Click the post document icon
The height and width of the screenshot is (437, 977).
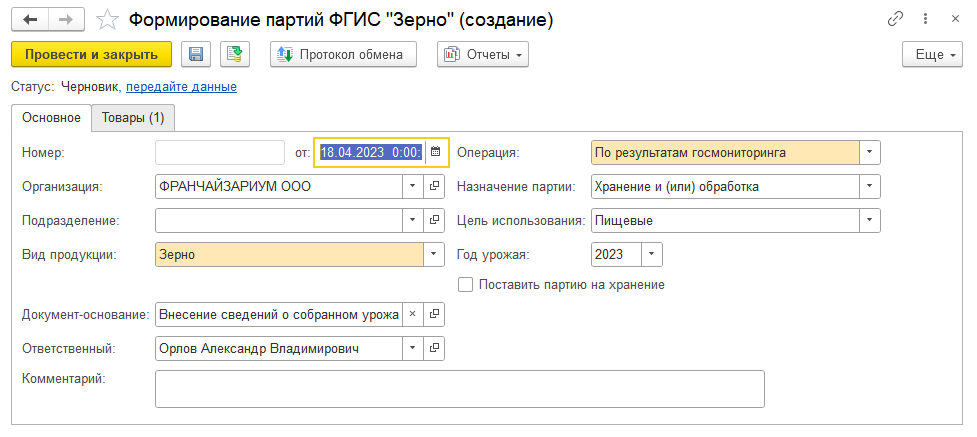click(x=235, y=55)
